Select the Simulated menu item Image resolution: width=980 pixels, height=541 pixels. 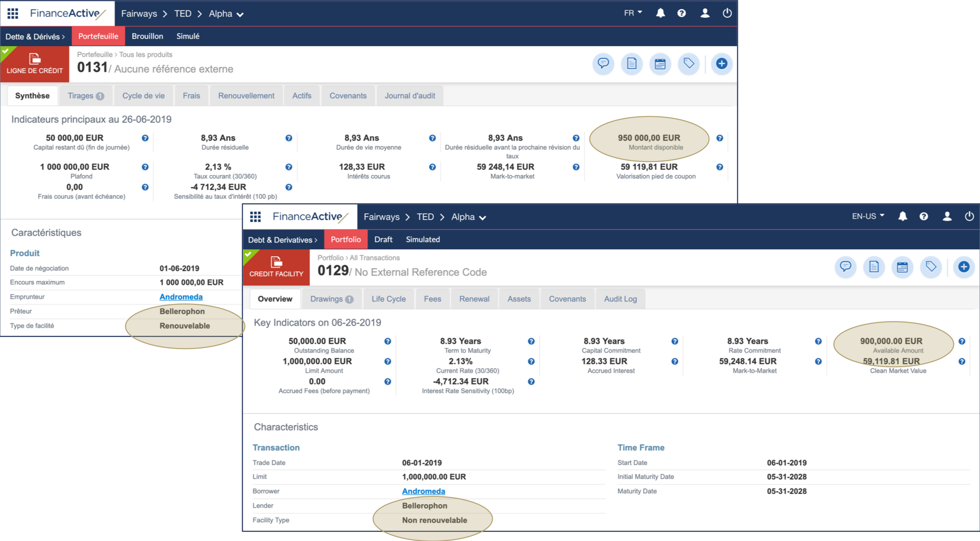422,240
